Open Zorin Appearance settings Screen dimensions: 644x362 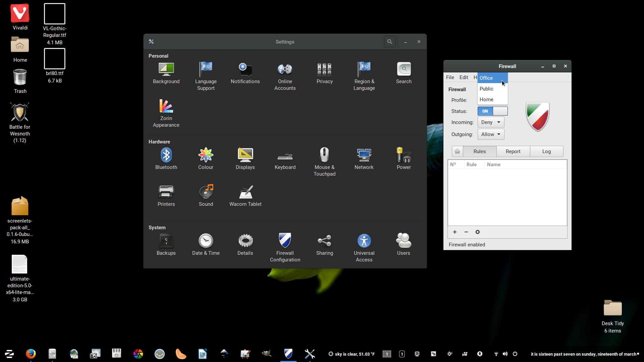(x=166, y=107)
